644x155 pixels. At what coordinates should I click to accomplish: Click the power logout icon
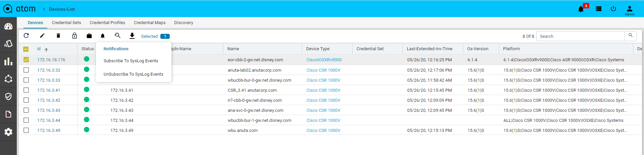613,9
